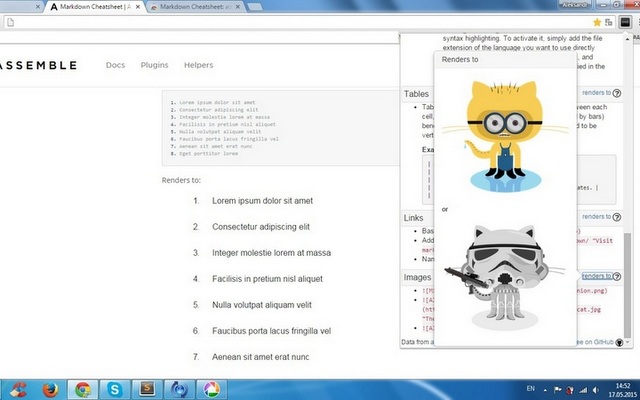Click the Action Center flag tray icon
The image size is (640, 400).
click(x=558, y=390)
